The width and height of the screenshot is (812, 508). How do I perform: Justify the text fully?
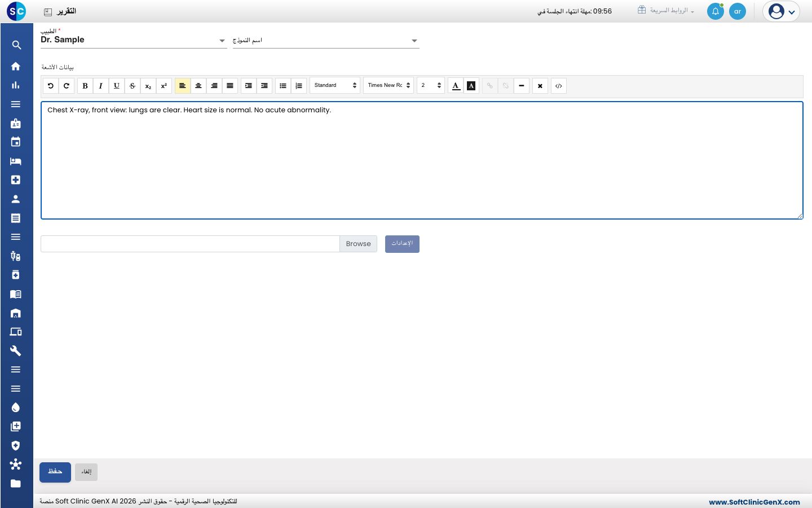230,86
